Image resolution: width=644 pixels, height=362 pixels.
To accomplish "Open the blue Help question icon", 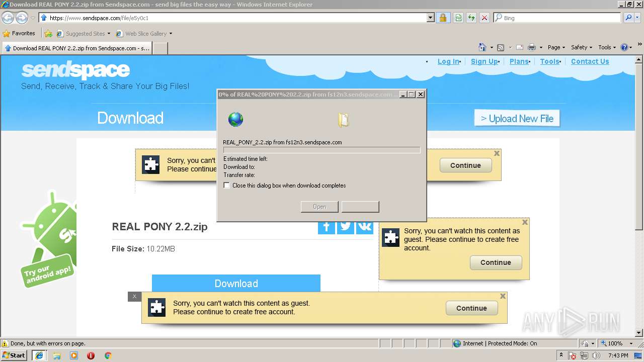I will (x=624, y=47).
